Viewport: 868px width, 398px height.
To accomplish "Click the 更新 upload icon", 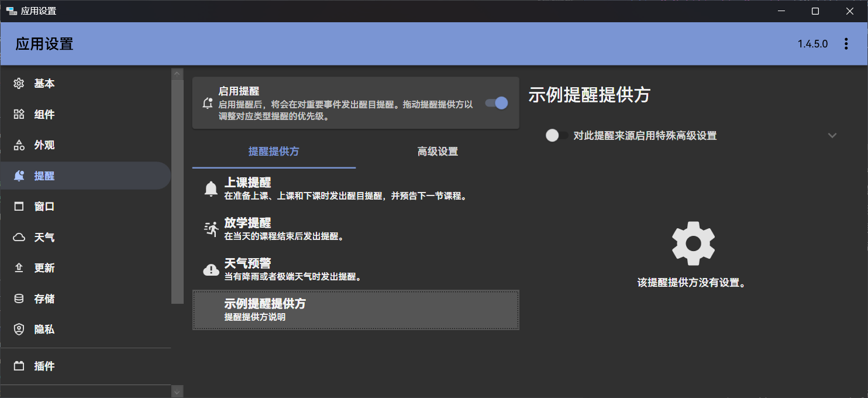I will tap(19, 268).
